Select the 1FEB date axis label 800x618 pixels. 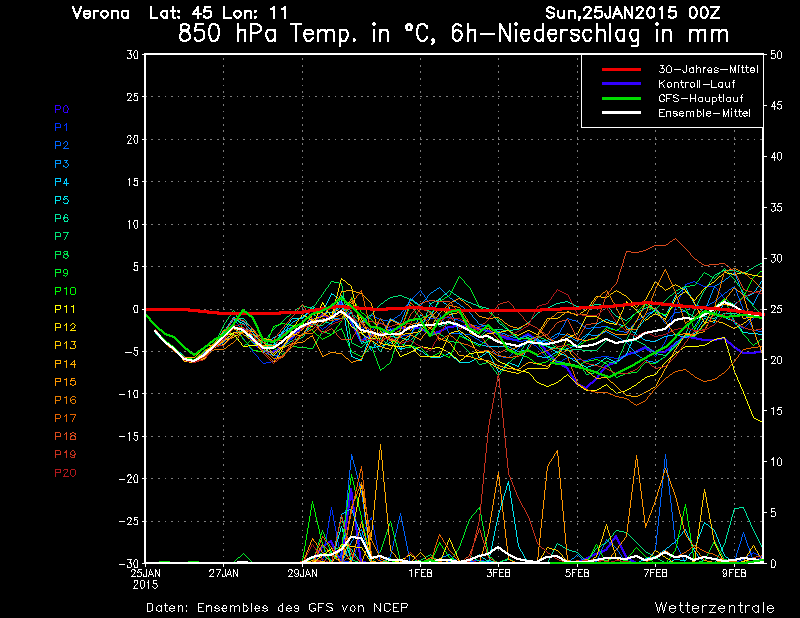420,574
